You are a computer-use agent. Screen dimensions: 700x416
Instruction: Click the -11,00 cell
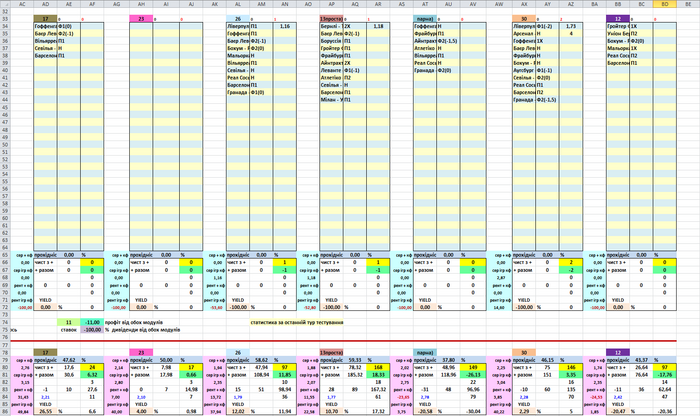pyautogui.click(x=92, y=322)
